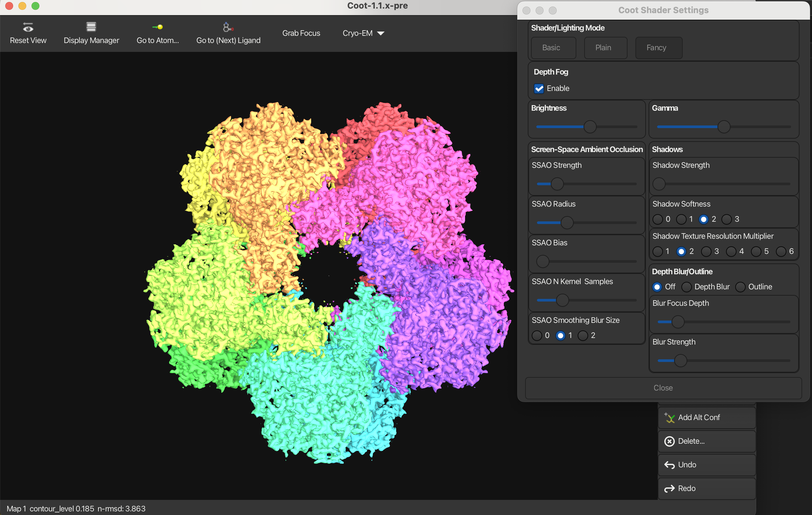Click the Delete circle-x icon

pyautogui.click(x=669, y=441)
